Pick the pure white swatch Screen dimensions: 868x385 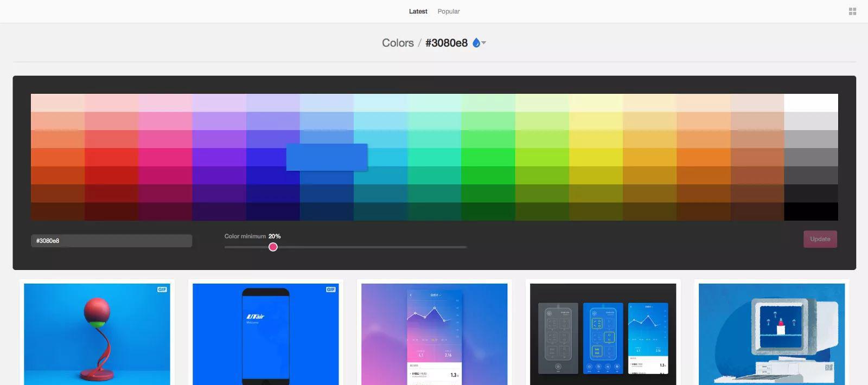pos(810,103)
